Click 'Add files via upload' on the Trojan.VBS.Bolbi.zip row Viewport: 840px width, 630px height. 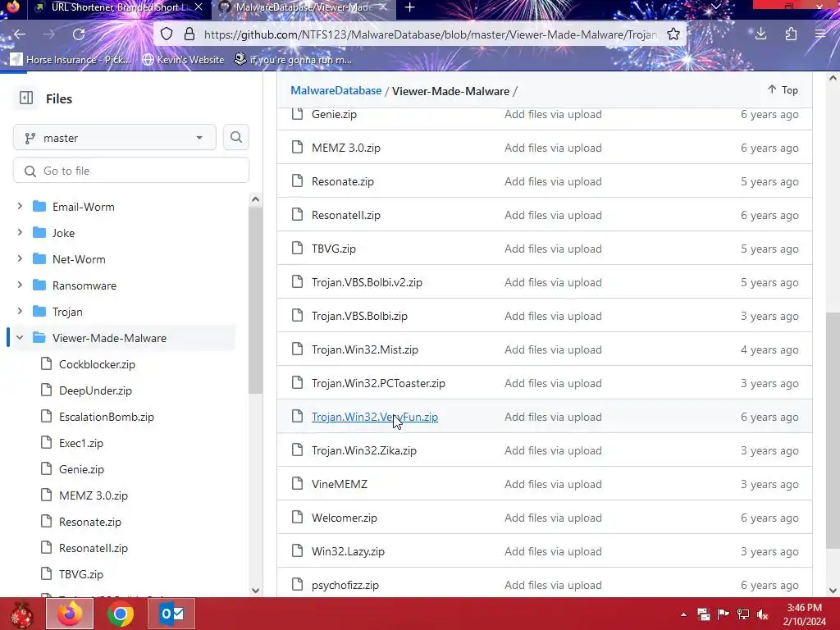[x=553, y=316]
